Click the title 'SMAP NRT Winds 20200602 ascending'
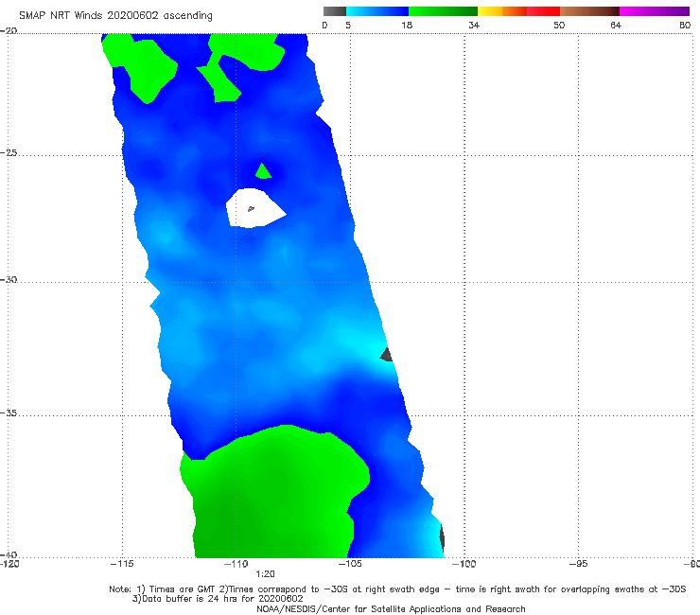The image size is (700, 615). [115, 16]
